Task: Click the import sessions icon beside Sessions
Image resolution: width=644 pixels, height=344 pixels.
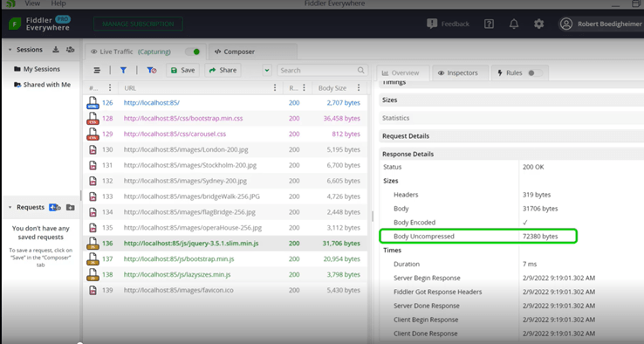Action: (56, 49)
